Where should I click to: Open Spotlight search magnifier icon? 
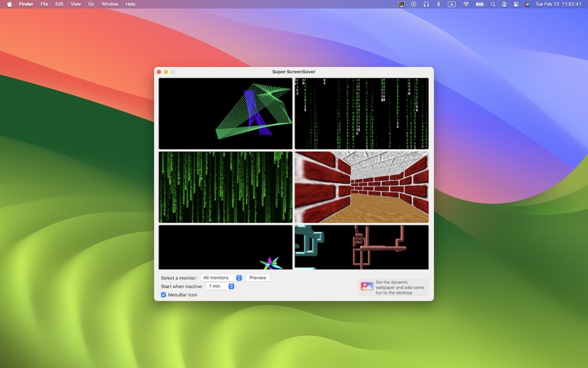[x=493, y=4]
